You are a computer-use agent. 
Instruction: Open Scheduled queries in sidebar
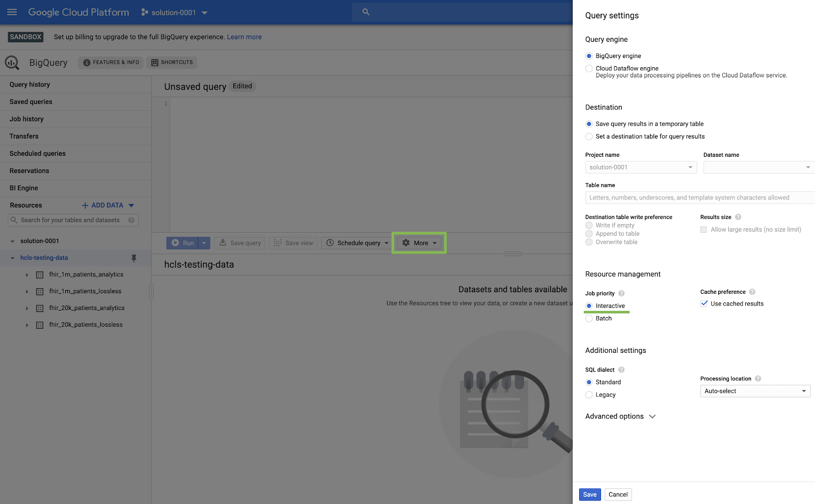37,153
